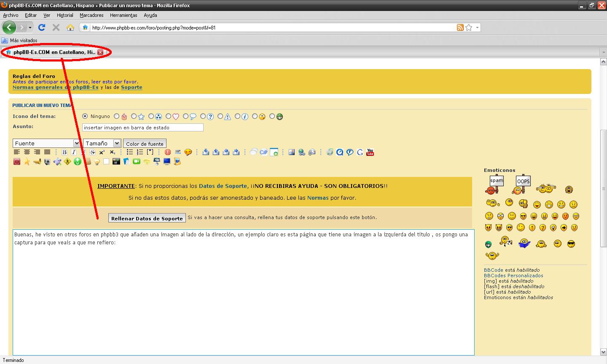Insert an image using the picture icon
Image resolution: width=607 pixels, height=364 pixels.
coord(292,152)
